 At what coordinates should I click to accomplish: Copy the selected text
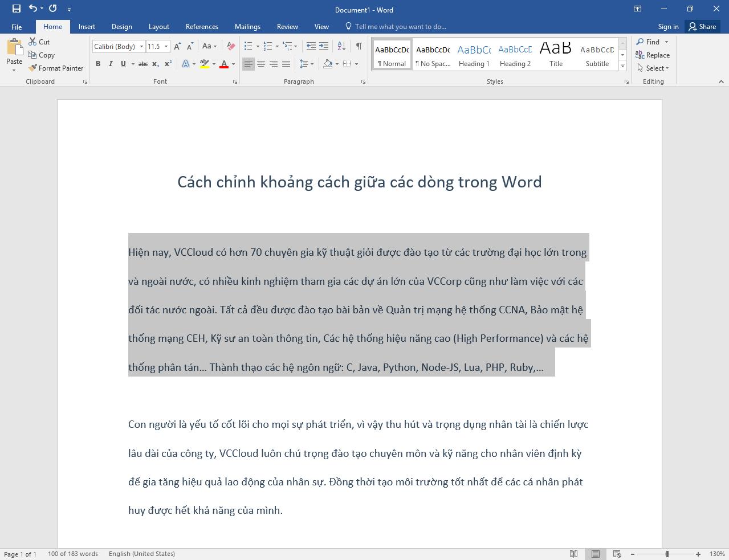(x=42, y=55)
